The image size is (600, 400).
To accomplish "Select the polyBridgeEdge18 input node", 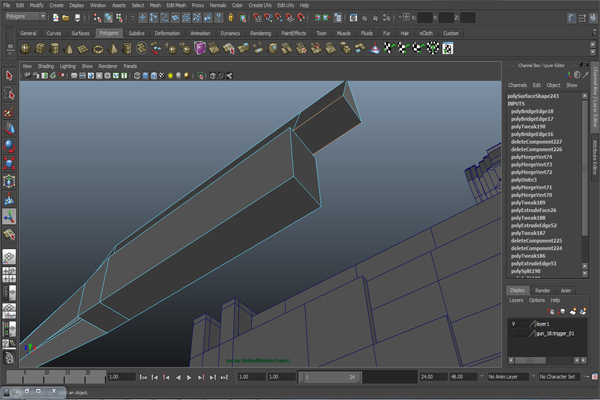I will [x=532, y=111].
